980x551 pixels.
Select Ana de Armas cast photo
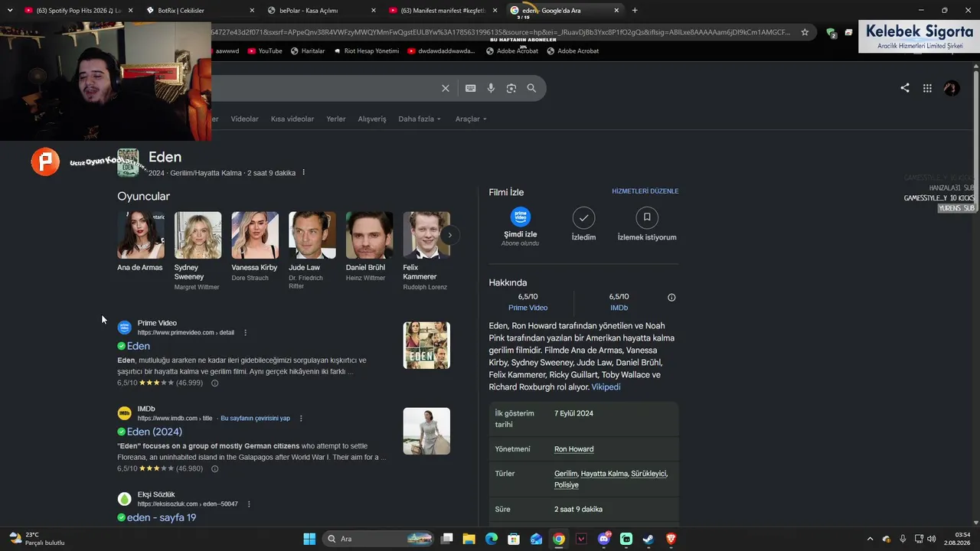pyautogui.click(x=141, y=235)
